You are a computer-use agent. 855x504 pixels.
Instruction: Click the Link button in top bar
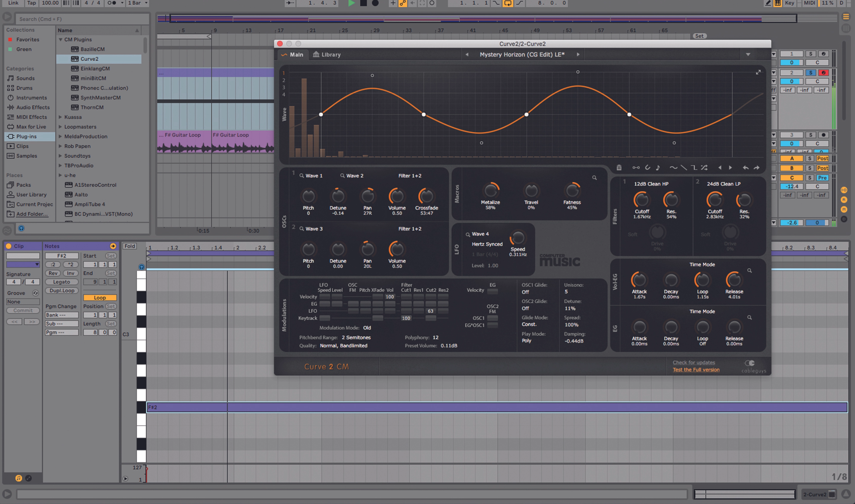(x=13, y=3)
